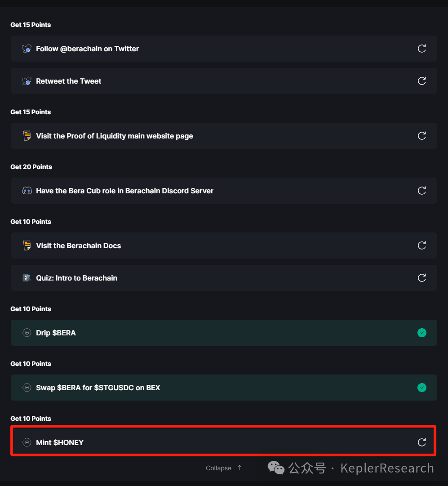Open Swap $BERA for $STGUSDC on BEX task

coord(98,388)
